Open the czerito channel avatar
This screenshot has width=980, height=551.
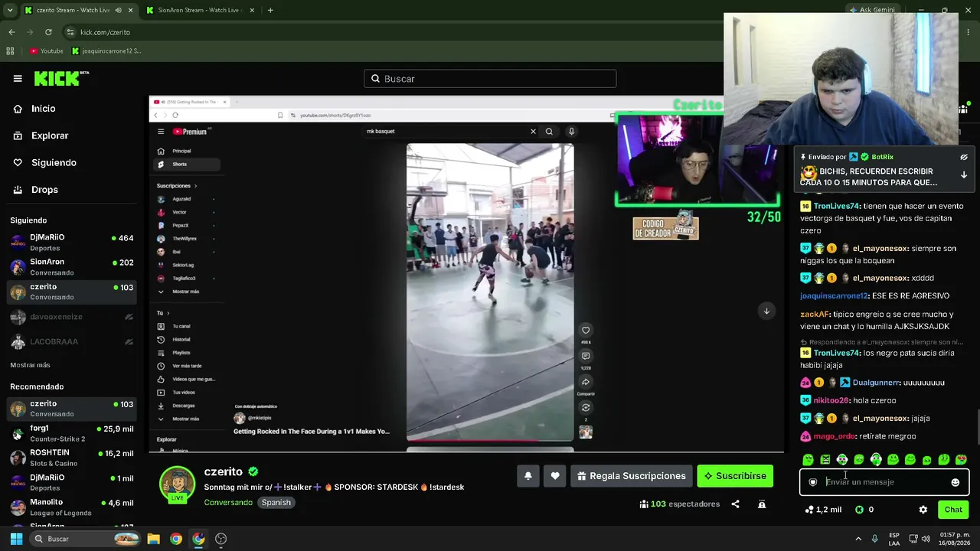pos(177,484)
